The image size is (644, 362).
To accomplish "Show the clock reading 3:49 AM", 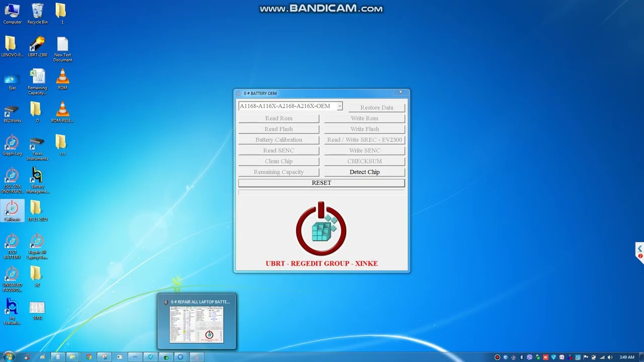I will (x=627, y=357).
